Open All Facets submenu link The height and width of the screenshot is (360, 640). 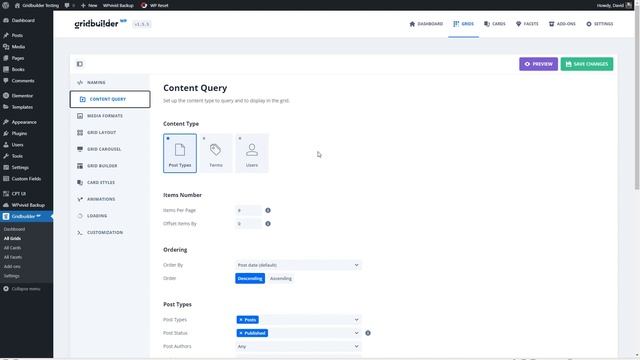pyautogui.click(x=13, y=257)
